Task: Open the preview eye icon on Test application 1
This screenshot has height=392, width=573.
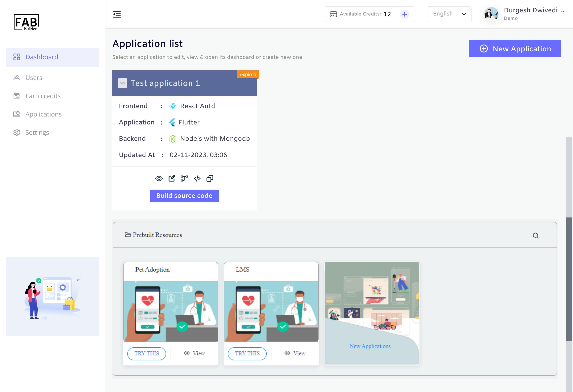Action: [x=159, y=178]
